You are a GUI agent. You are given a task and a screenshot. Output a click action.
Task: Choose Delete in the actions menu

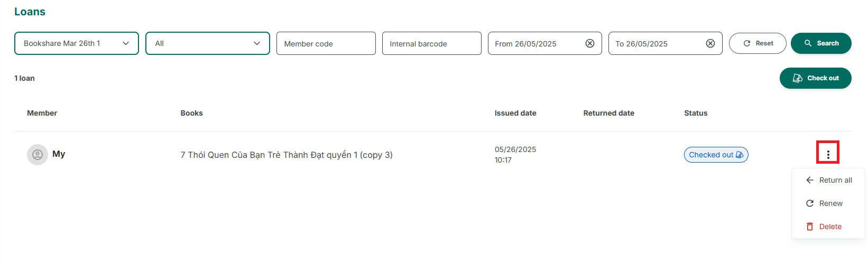click(x=828, y=227)
